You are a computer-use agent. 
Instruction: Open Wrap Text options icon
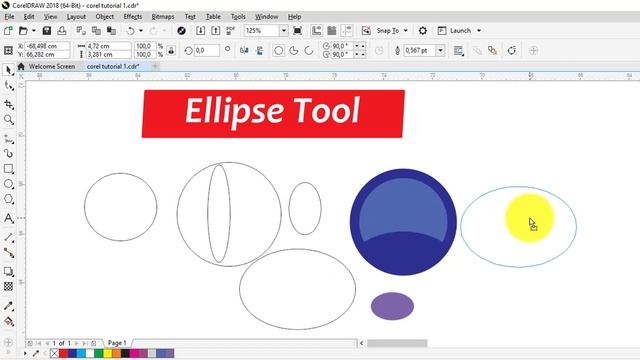pyautogui.click(x=459, y=50)
